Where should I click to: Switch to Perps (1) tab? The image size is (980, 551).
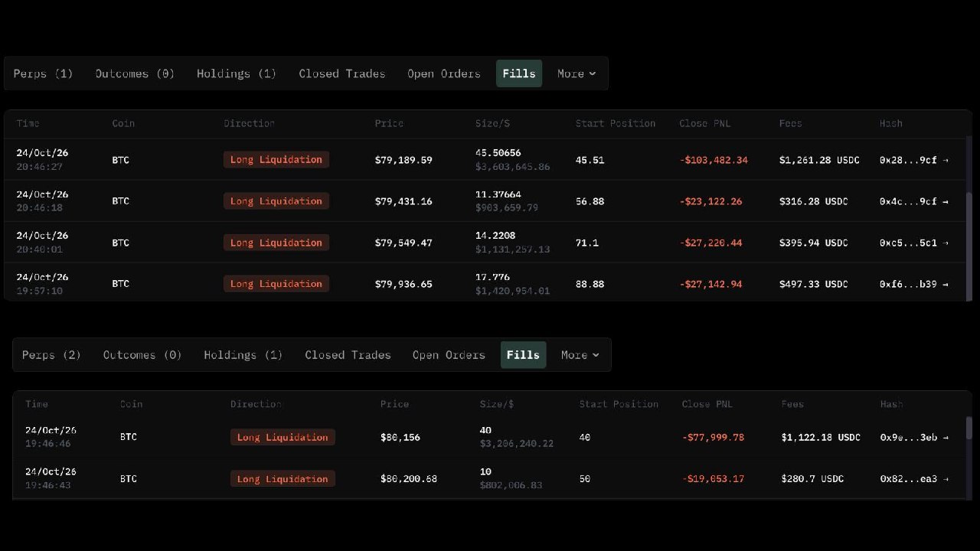point(43,73)
